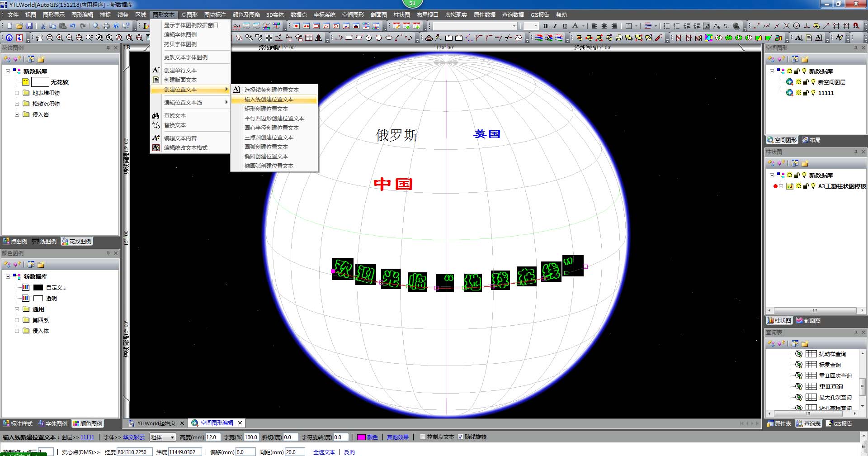Toggle lightbulb visibility of layer 11111
The height and width of the screenshot is (456, 868).
(x=813, y=93)
